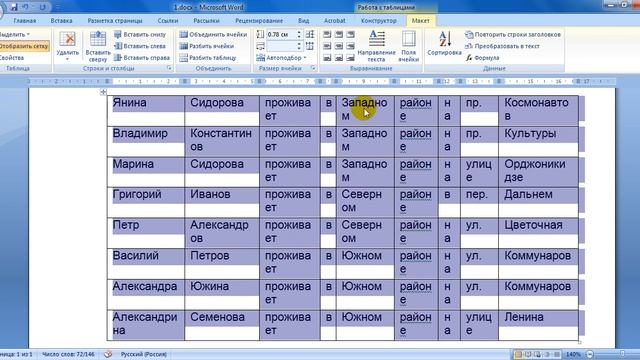This screenshot has height=360, width=640.
Task: Click the cell containing Цветочная
Action: pyautogui.click(x=538, y=233)
